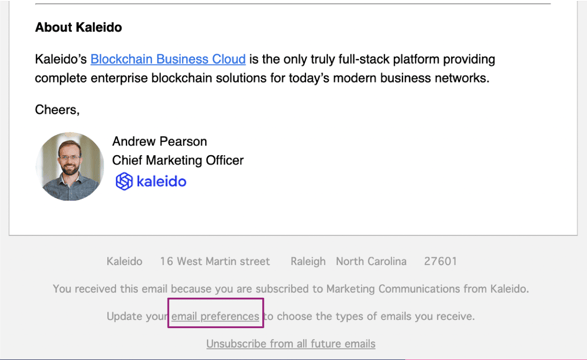Viewport: 587px width, 360px height.
Task: Click the Chief Marketing Officer title
Action: coord(178,160)
